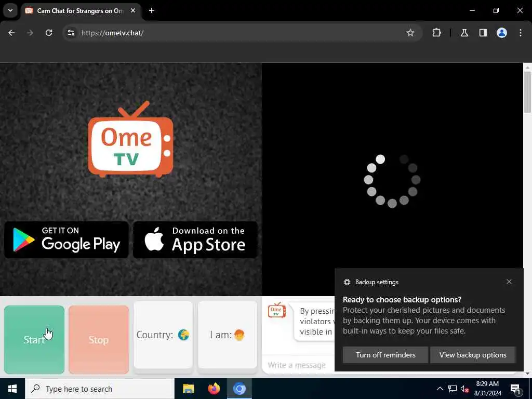This screenshot has height=399, width=532.
Task: Open the tab search dropdown
Action: (x=10, y=10)
